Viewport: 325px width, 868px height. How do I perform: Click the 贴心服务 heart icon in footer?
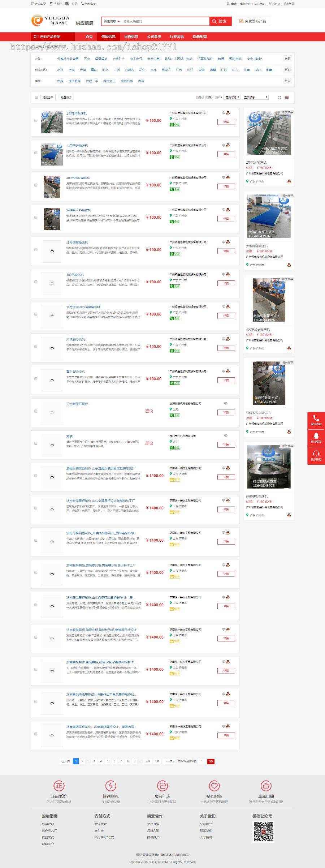click(x=214, y=786)
